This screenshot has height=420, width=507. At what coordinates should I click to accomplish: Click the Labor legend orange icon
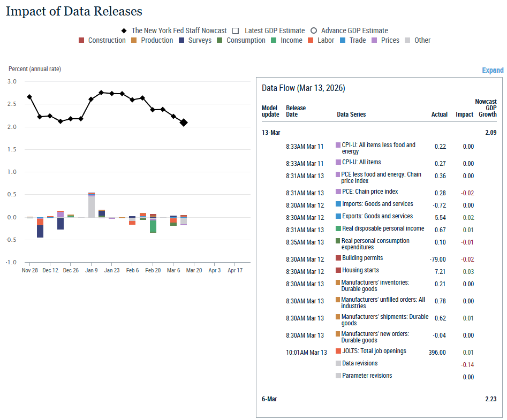click(311, 41)
